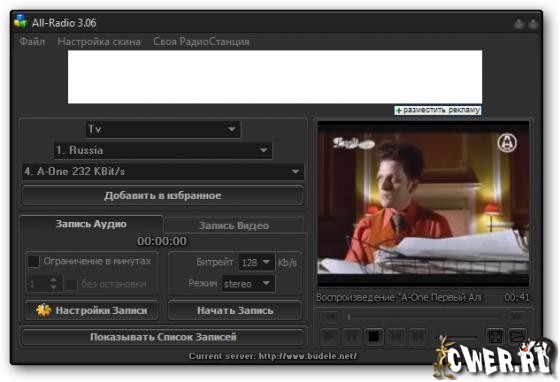Expand the 'A-One 232 KBit/s' channel dropdown
560x382 pixels.
(x=163, y=172)
